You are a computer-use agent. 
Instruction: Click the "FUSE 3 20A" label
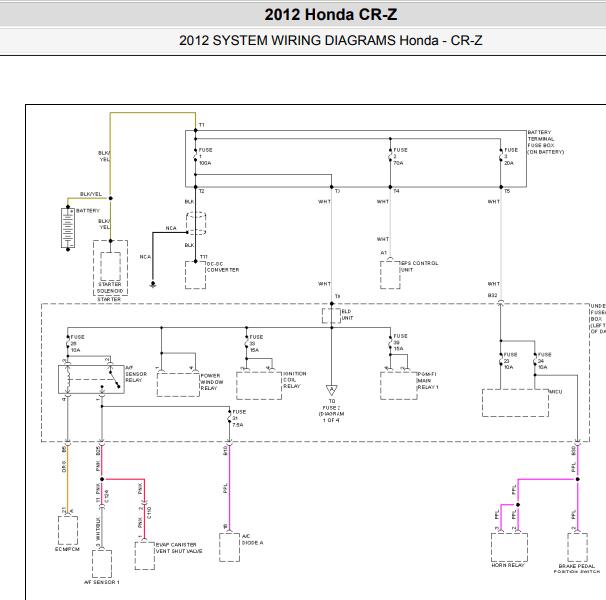tap(511, 156)
